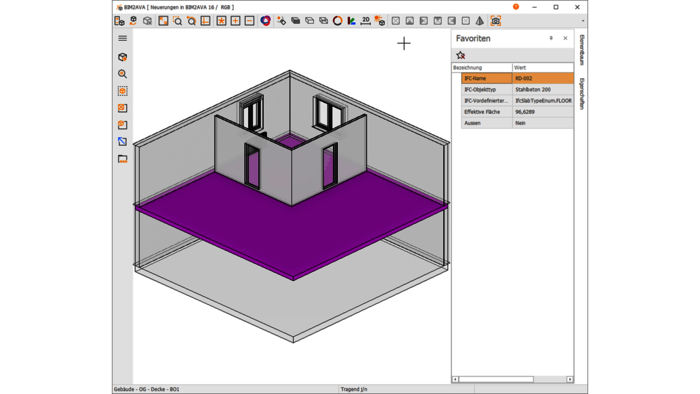The width and height of the screenshot is (700, 394).
Task: Click the orange magnifier zoom sidebar icon
Action: (122, 74)
